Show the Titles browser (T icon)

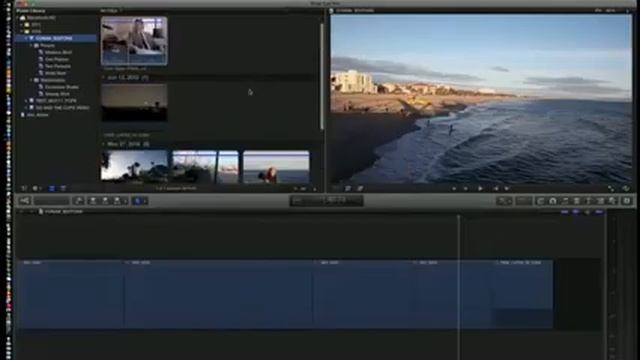point(589,201)
